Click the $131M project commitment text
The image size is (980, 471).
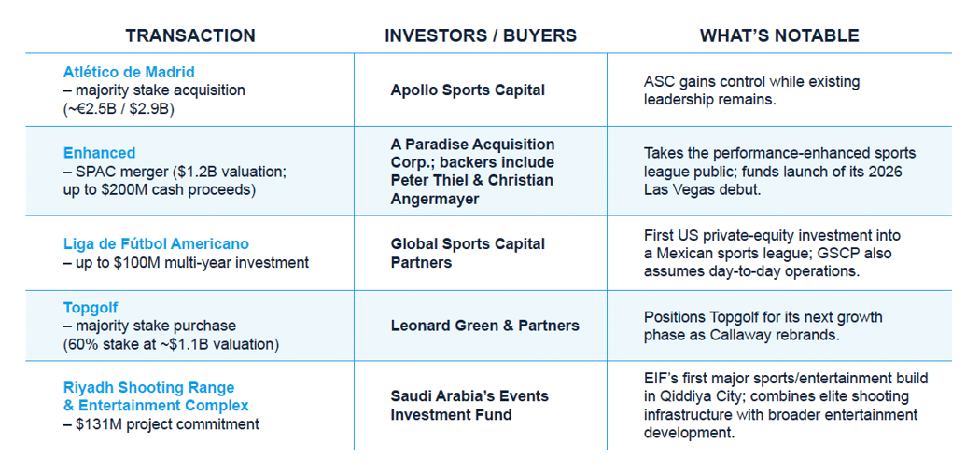pyautogui.click(x=161, y=424)
